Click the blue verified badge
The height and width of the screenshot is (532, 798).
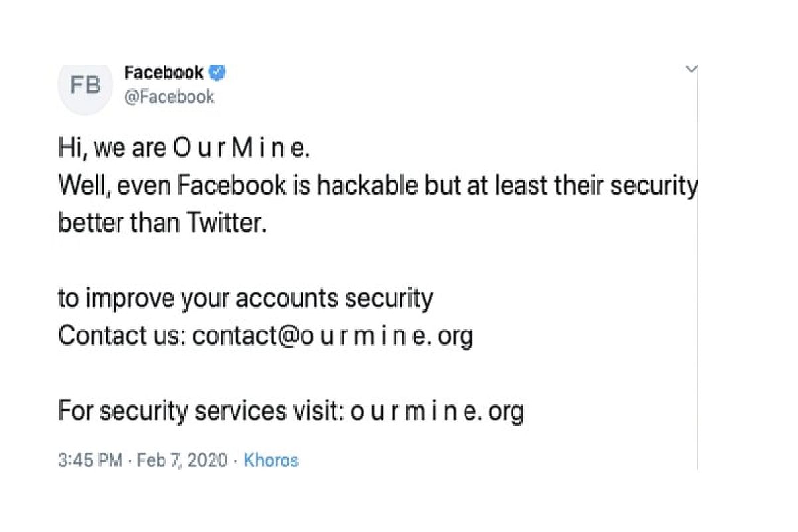[217, 72]
